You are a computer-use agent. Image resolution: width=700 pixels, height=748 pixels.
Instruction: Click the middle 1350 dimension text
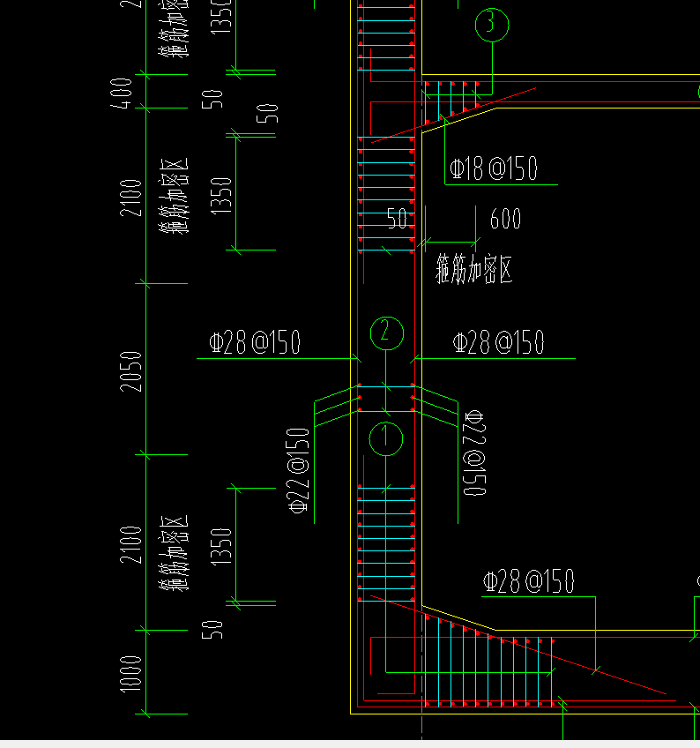[221, 196]
